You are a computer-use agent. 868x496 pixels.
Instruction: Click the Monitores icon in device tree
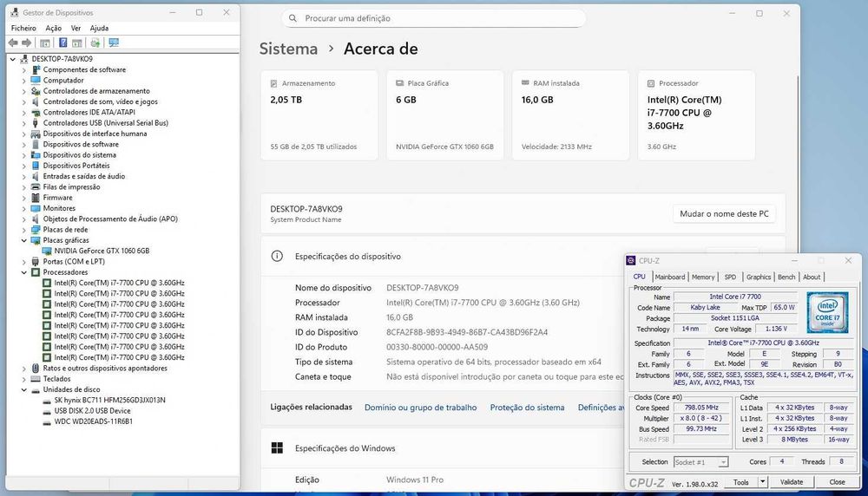(x=36, y=208)
